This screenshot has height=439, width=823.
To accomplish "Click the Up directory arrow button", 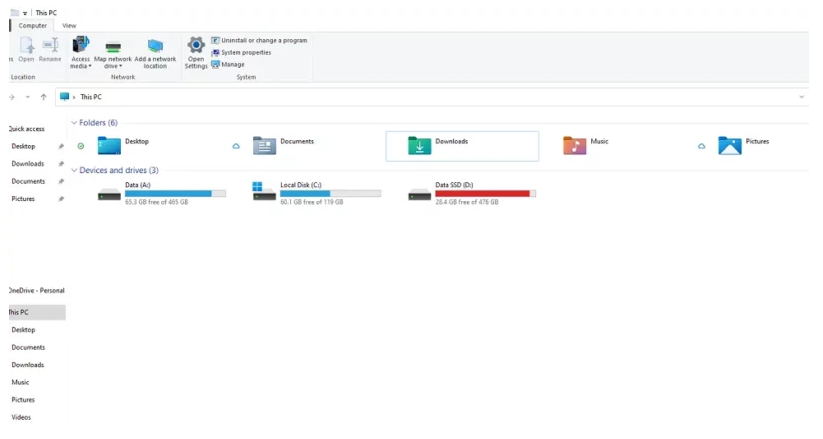I will [x=43, y=97].
